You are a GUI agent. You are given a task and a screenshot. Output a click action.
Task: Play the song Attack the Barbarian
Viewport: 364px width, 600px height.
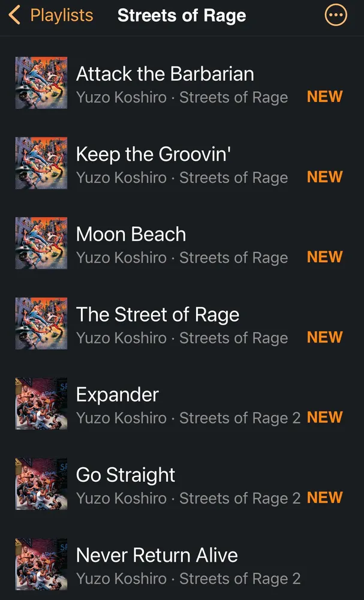point(165,74)
